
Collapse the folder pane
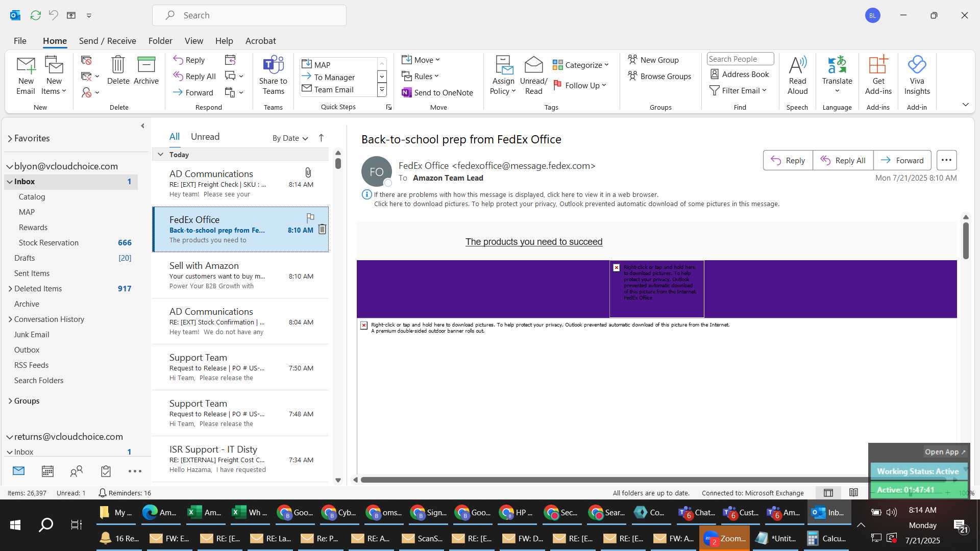142,126
